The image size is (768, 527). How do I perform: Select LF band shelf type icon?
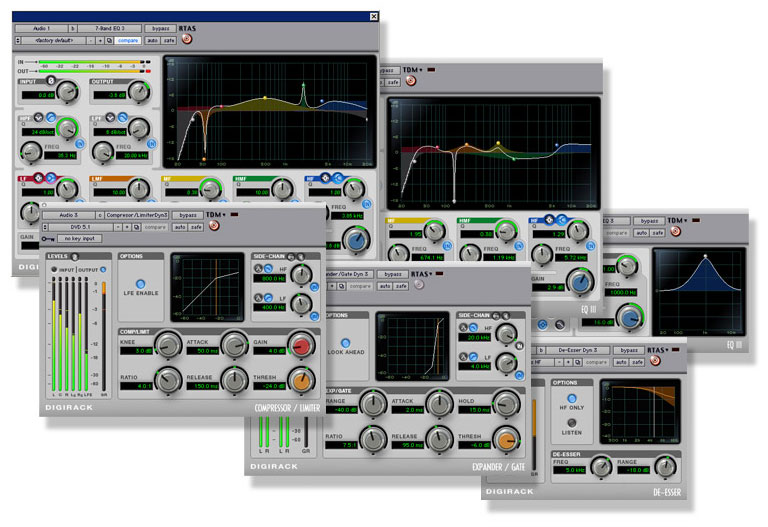pos(50,177)
